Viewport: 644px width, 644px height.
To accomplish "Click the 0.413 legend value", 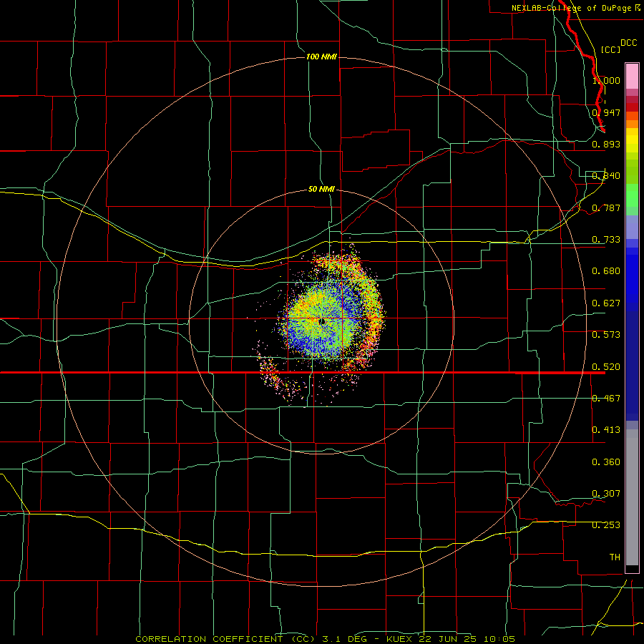I will pos(606,430).
